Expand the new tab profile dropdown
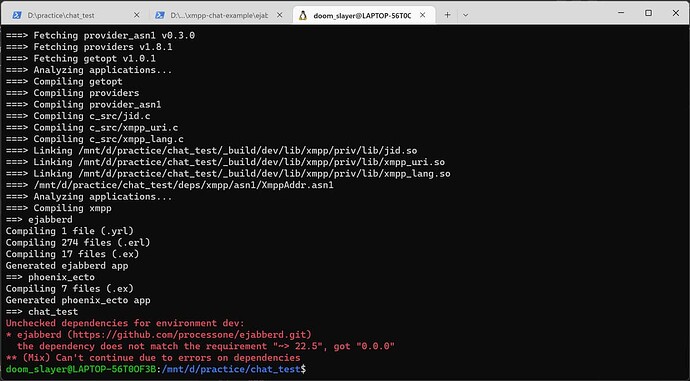This screenshot has height=381, width=690. tap(465, 15)
